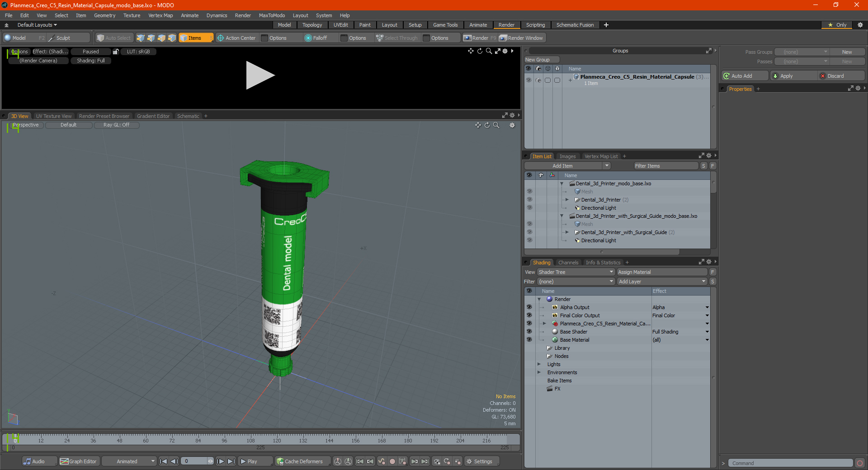The width and height of the screenshot is (868, 470).
Task: Open Action Center tool
Action: click(x=236, y=38)
